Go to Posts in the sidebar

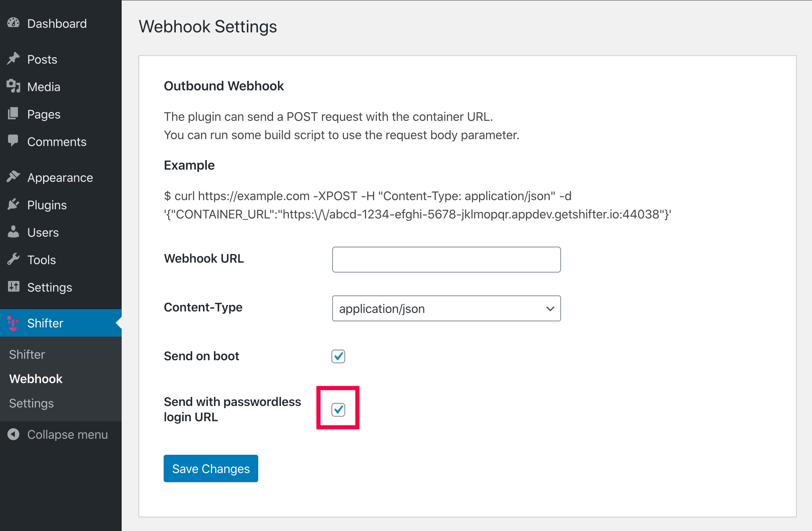61,59
